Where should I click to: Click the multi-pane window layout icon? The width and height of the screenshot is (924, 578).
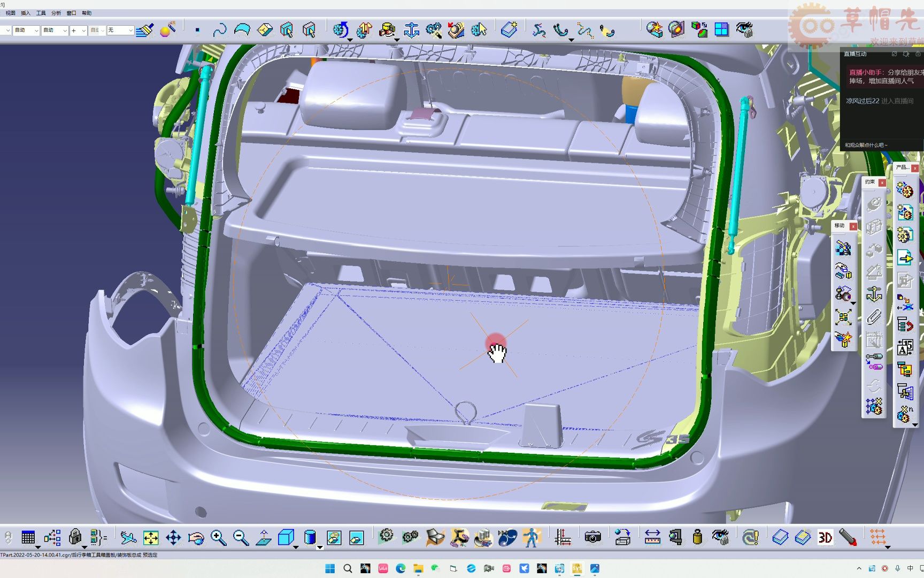pyautogui.click(x=722, y=29)
